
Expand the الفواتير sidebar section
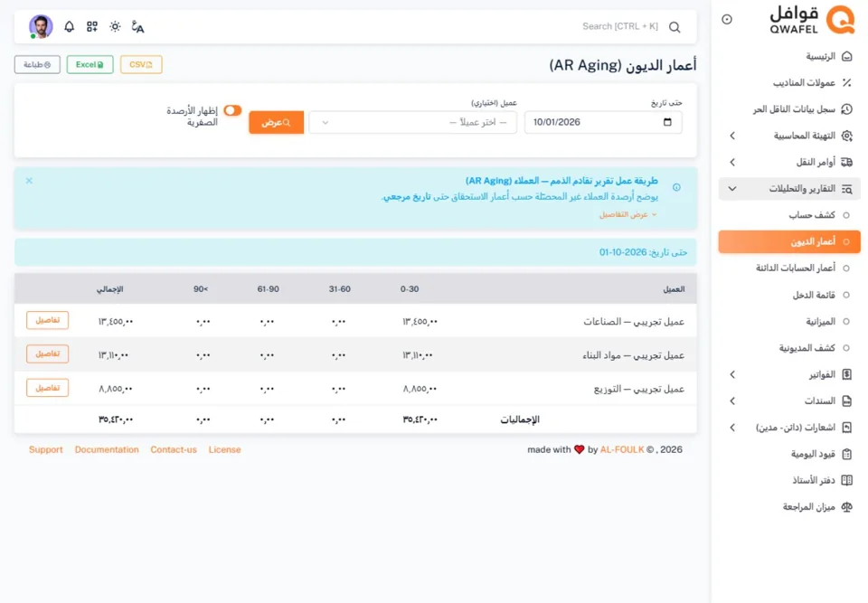(789, 375)
